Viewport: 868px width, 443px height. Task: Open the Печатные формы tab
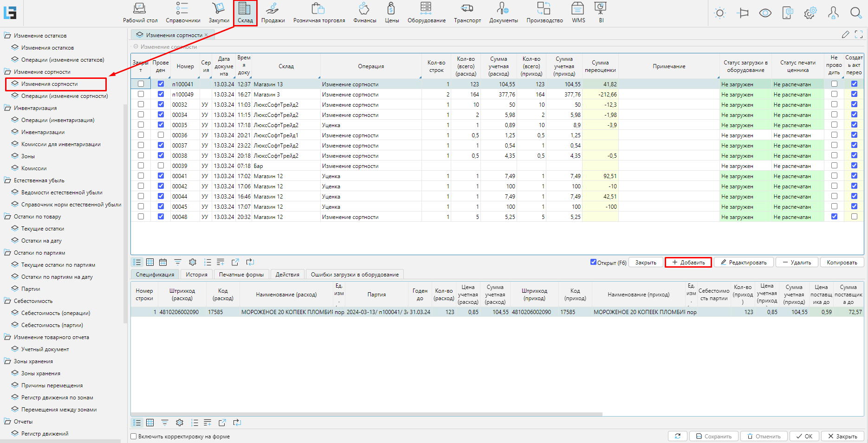(241, 275)
